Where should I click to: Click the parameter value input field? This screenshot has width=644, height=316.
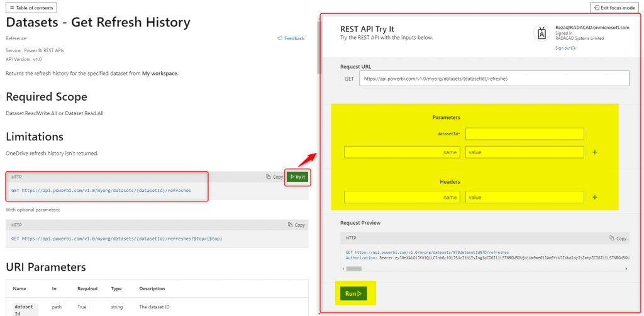(x=525, y=152)
